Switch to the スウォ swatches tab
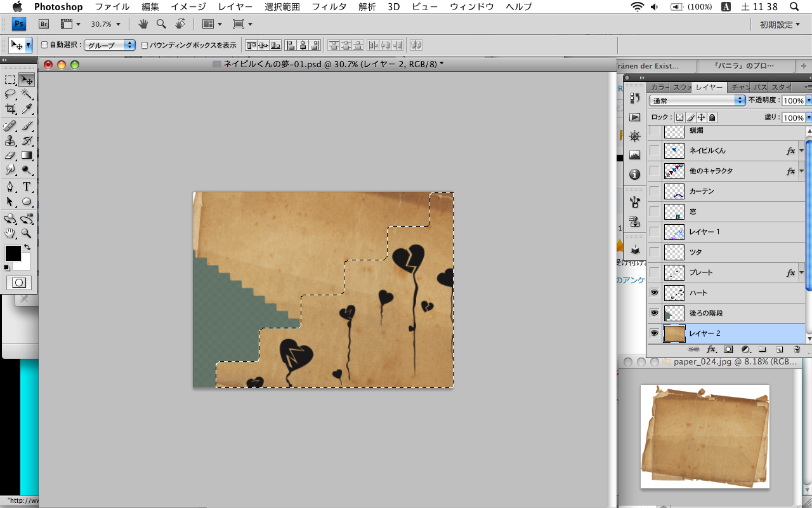The width and height of the screenshot is (812, 508). 681,88
